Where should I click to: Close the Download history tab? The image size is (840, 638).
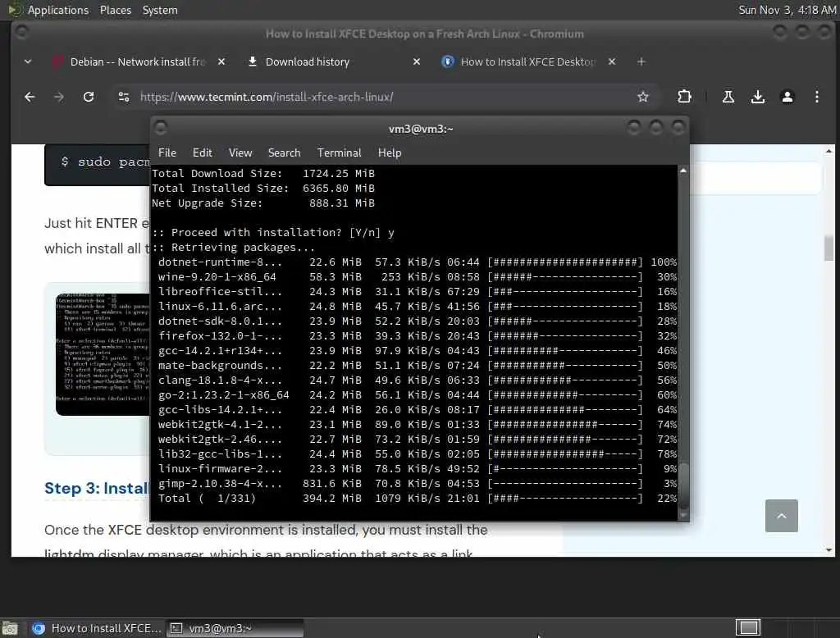click(x=417, y=62)
